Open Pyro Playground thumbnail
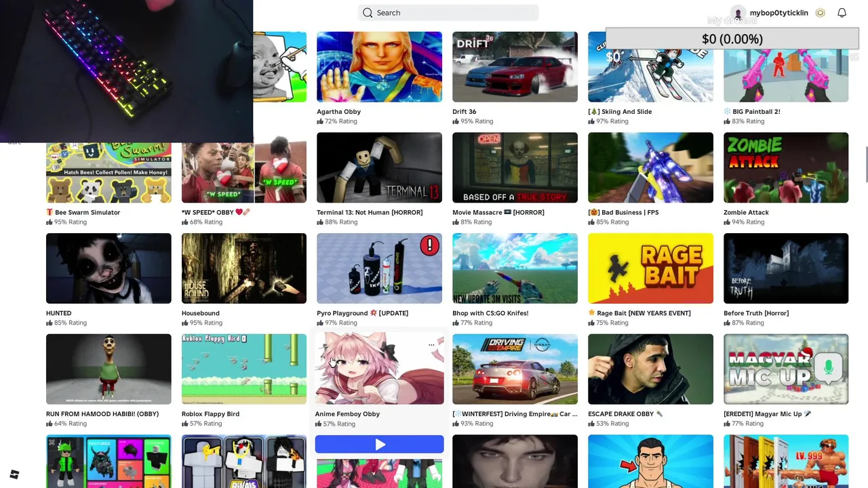 point(379,268)
